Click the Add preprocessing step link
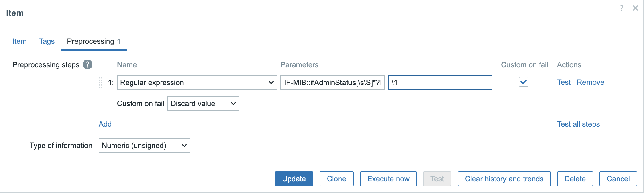 105,124
